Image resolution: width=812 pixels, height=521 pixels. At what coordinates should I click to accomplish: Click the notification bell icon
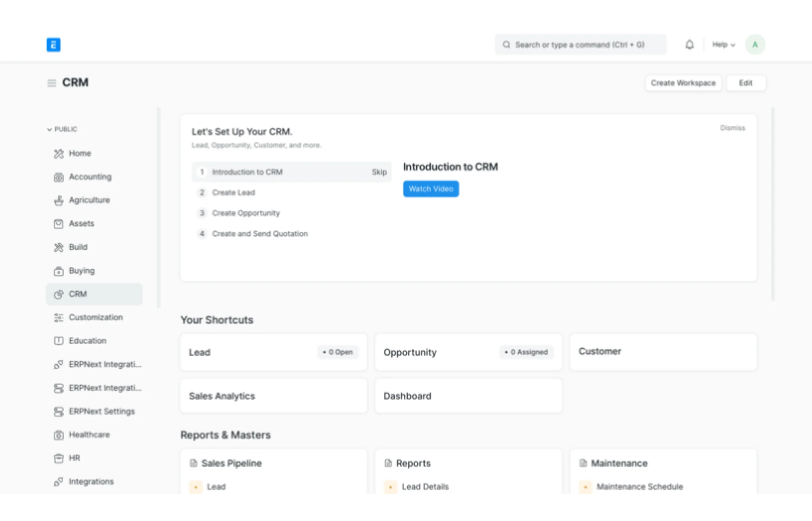pos(690,44)
